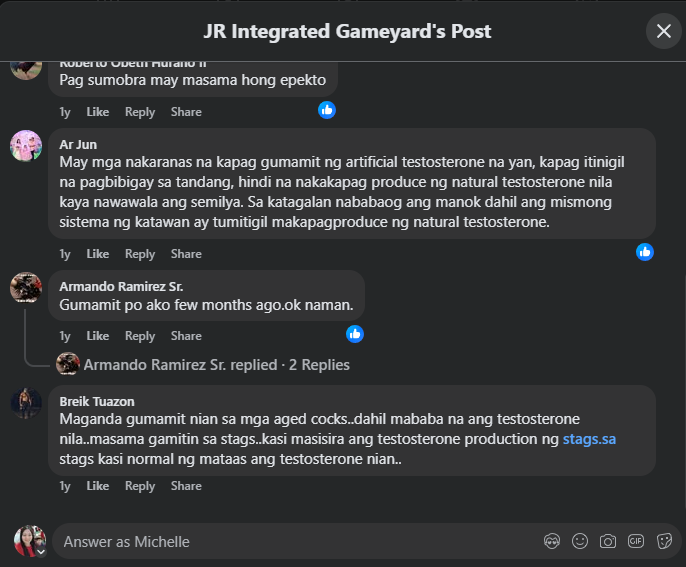View like reaction on Ar Jun's comment
The image size is (686, 567).
point(645,252)
